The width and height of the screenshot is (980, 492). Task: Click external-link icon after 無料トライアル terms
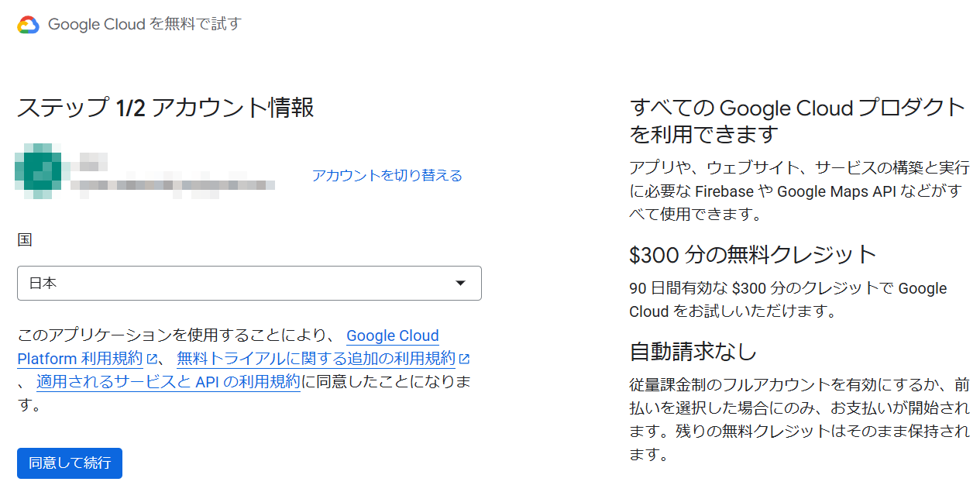tap(465, 359)
